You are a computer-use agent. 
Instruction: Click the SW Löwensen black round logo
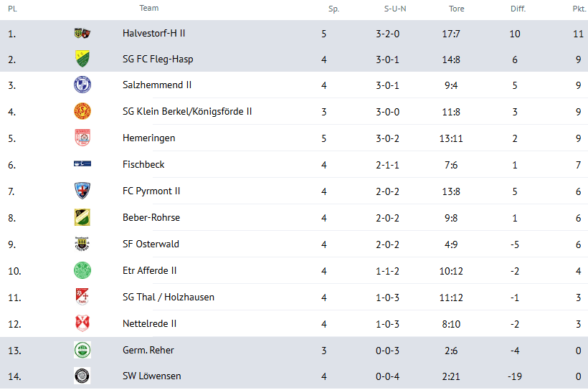pos(82,376)
